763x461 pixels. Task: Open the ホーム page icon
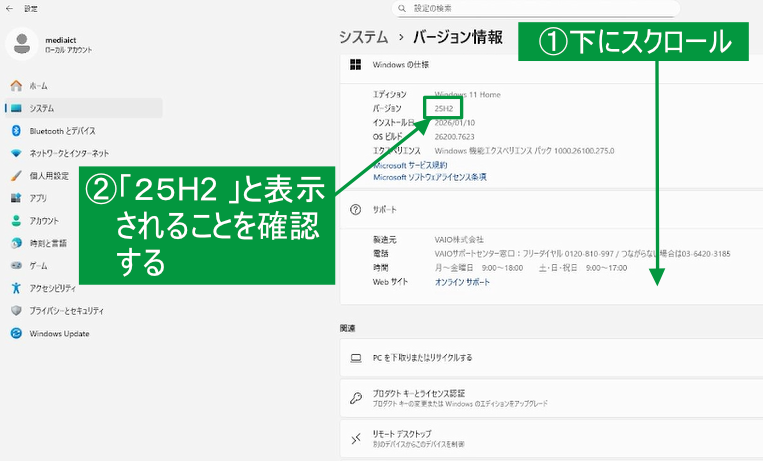coord(16,85)
